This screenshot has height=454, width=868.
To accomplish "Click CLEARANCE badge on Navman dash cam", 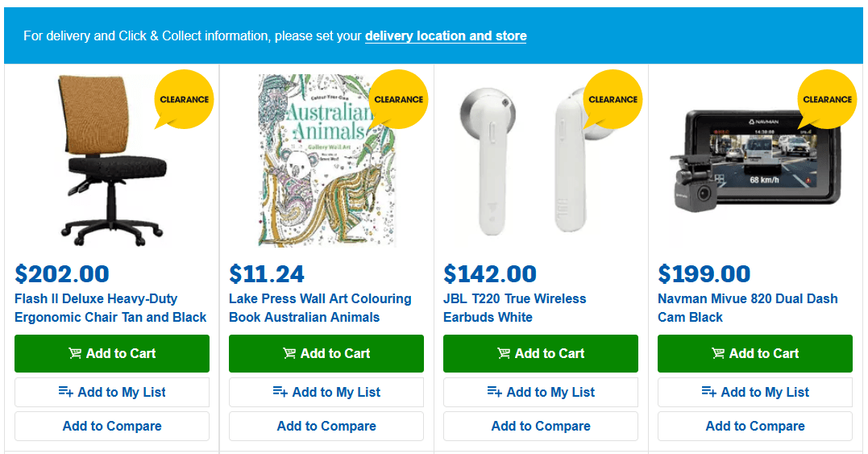I will [826, 99].
